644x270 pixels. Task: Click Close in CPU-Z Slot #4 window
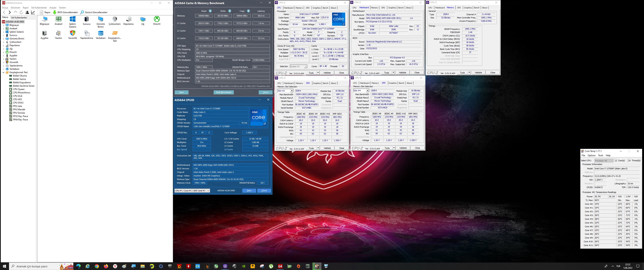417,148
